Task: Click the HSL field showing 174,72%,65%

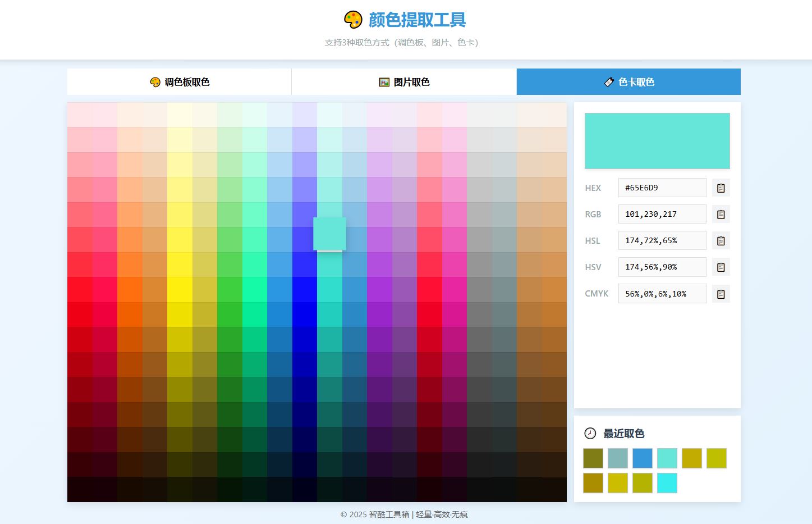Action: pyautogui.click(x=662, y=240)
